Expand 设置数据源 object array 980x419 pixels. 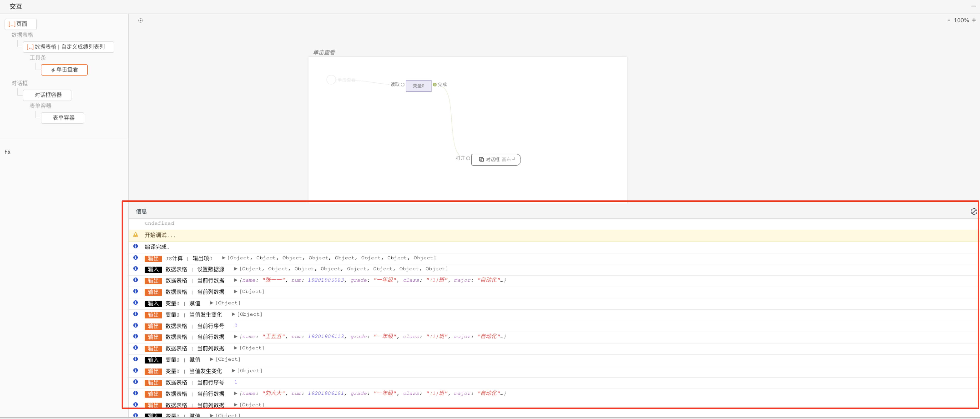click(235, 269)
